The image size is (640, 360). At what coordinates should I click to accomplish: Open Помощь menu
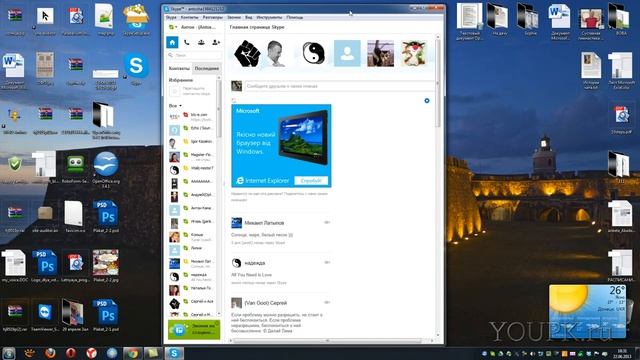pyautogui.click(x=295, y=18)
